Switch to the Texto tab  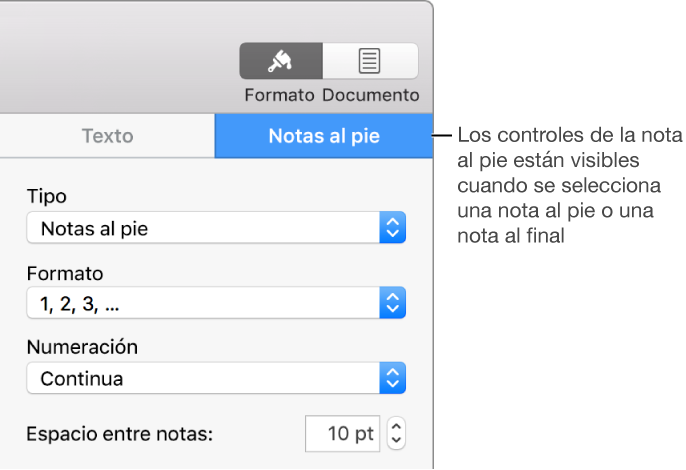pos(107,136)
